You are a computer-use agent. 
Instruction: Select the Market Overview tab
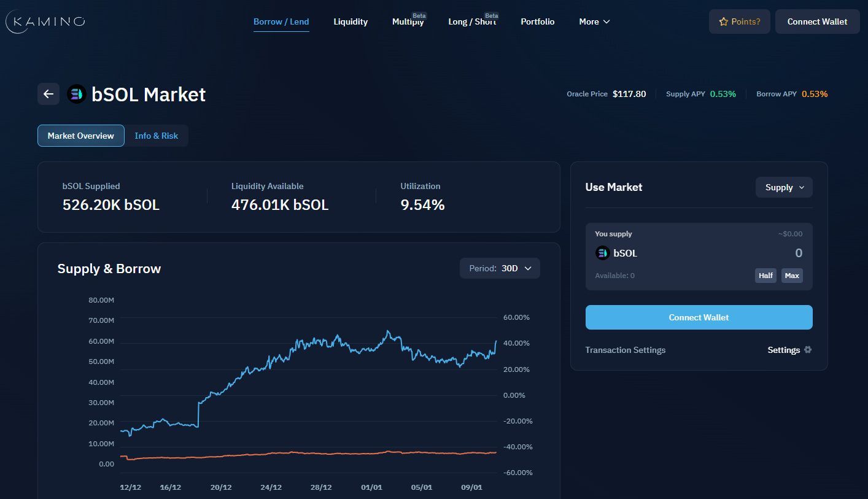[x=81, y=136]
